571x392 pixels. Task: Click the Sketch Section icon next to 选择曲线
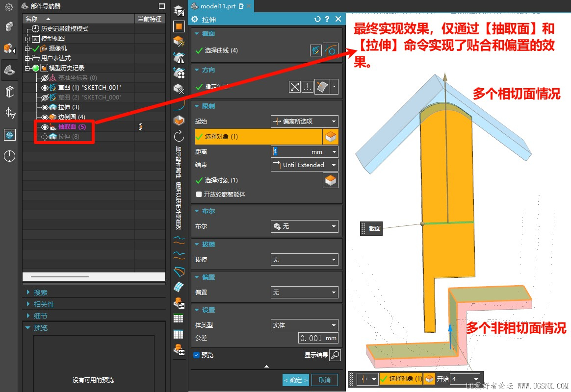[x=316, y=50]
